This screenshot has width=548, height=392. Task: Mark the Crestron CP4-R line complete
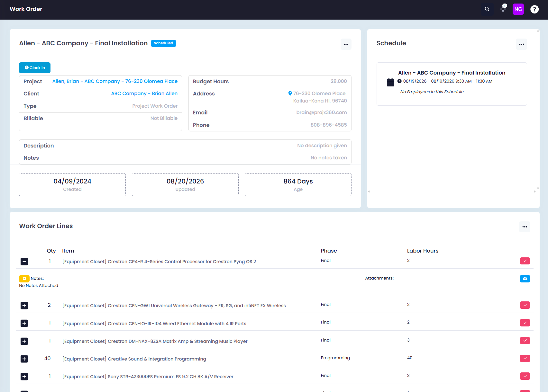tap(525, 261)
